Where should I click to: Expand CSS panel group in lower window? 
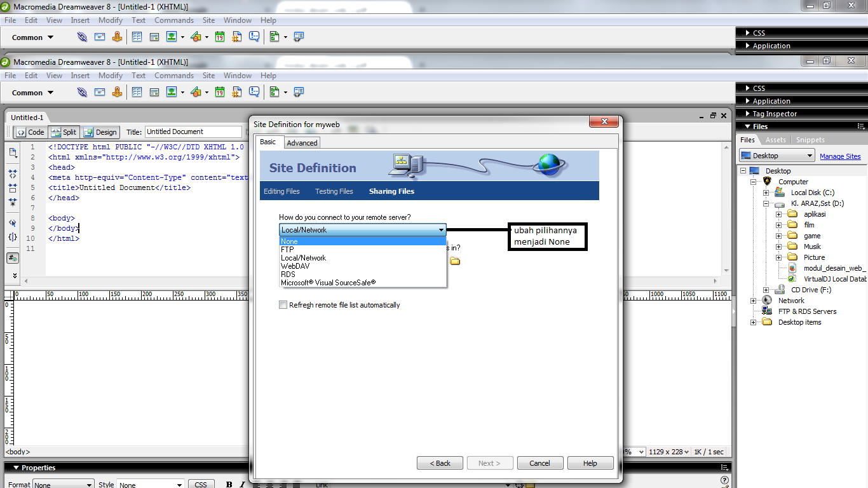pyautogui.click(x=759, y=88)
